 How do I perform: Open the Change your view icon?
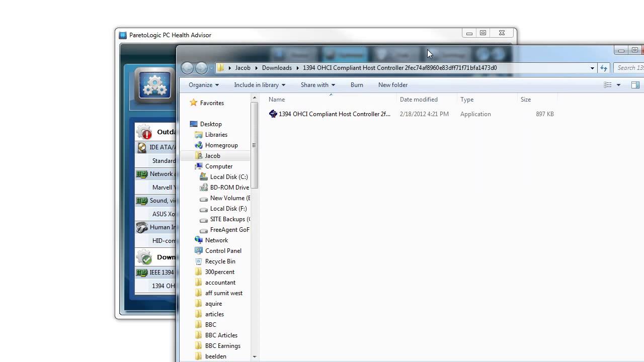(x=608, y=85)
